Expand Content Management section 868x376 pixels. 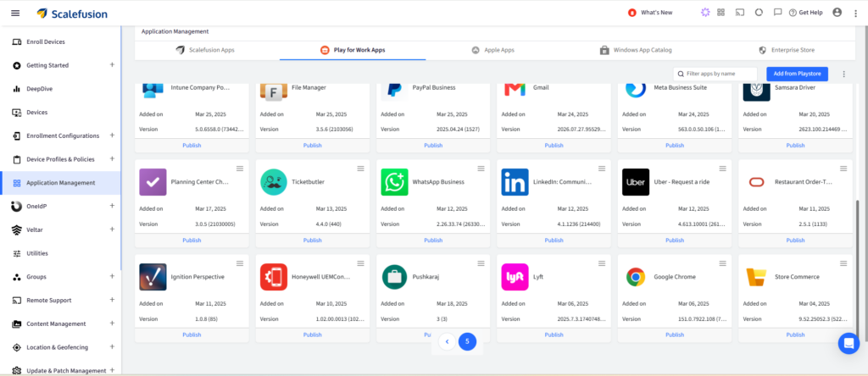click(x=112, y=323)
